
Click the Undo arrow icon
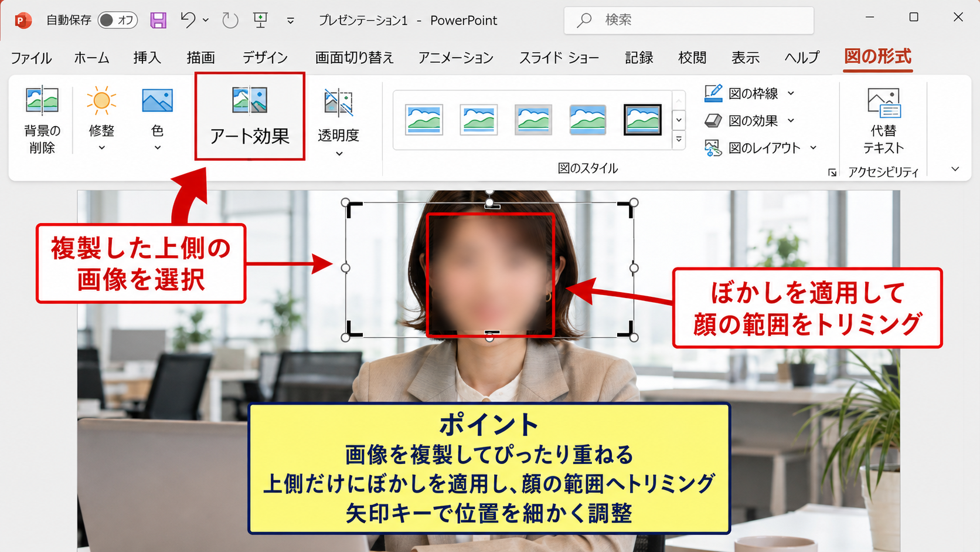pos(188,20)
